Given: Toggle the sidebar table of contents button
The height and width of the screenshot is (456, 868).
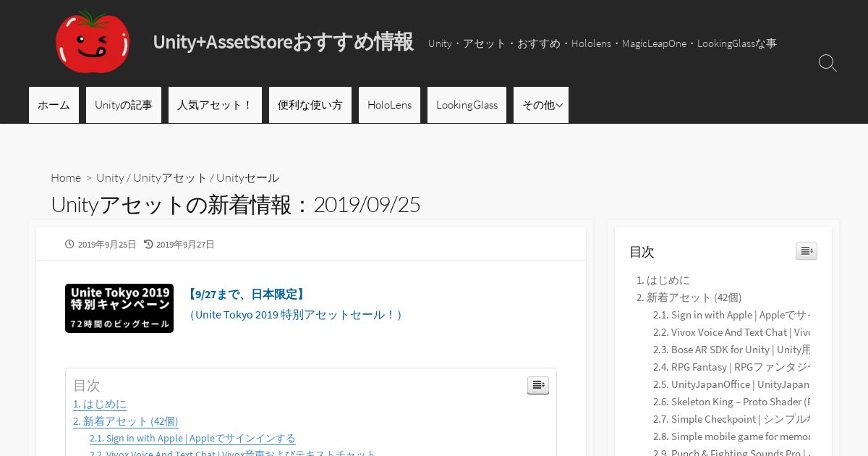Looking at the screenshot, I should (x=807, y=251).
